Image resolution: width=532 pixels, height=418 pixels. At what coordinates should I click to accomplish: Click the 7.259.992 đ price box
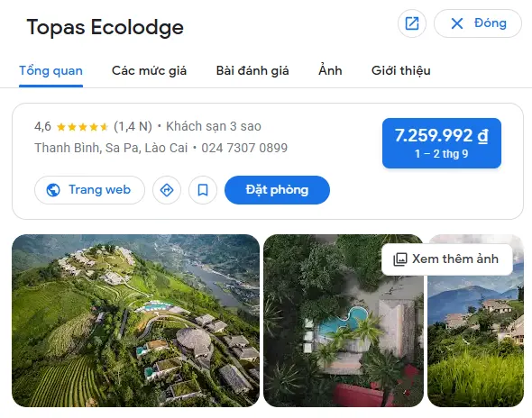442,143
